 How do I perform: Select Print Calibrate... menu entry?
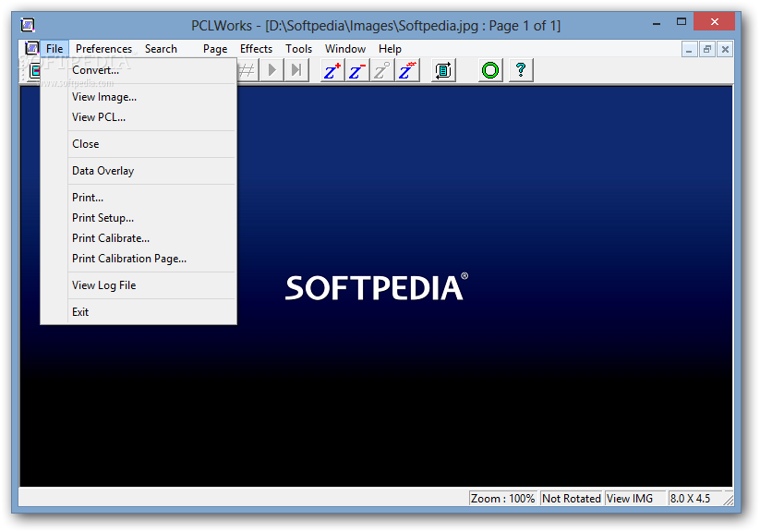point(139,238)
